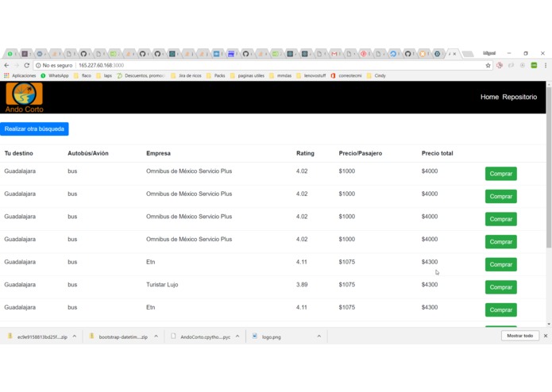This screenshot has height=392, width=552.
Task: Open the mmdas bookmarks folder
Action: (280, 75)
